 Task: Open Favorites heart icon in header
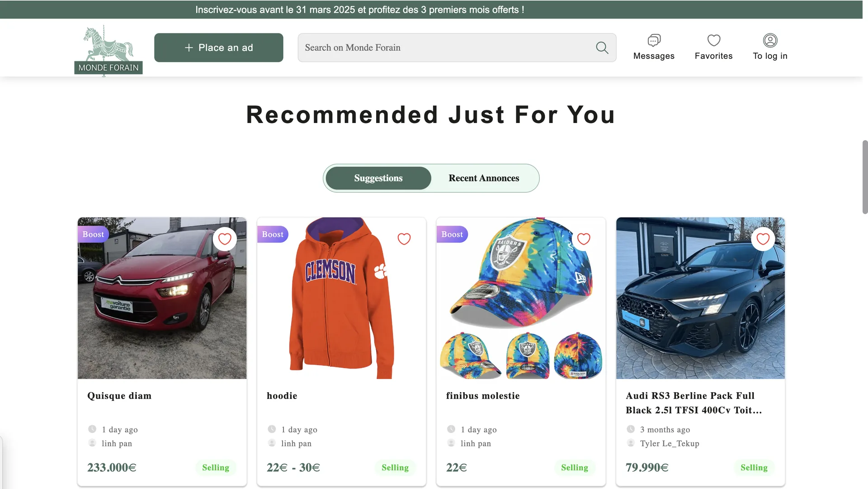coord(713,41)
